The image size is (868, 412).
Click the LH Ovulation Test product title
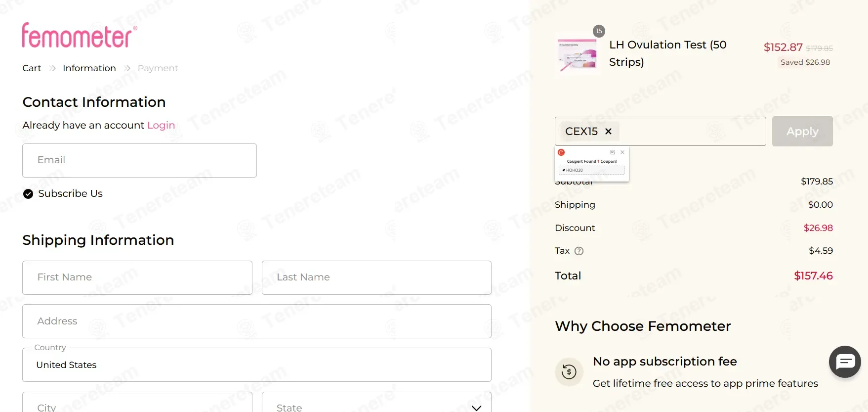tap(668, 53)
